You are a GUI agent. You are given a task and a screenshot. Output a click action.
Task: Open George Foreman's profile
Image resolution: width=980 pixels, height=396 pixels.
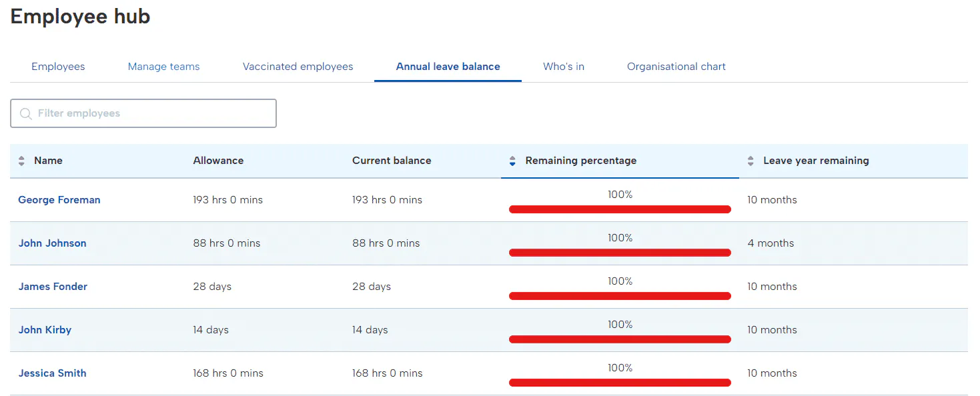59,200
